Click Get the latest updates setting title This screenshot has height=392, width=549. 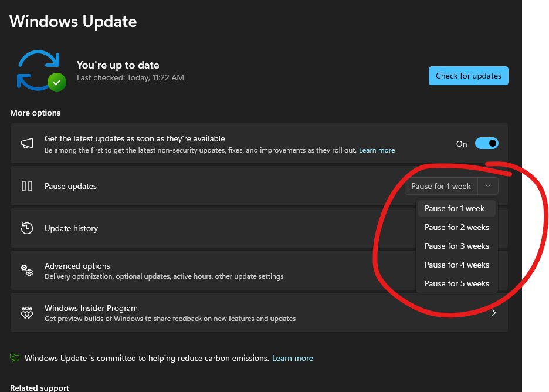coord(134,138)
